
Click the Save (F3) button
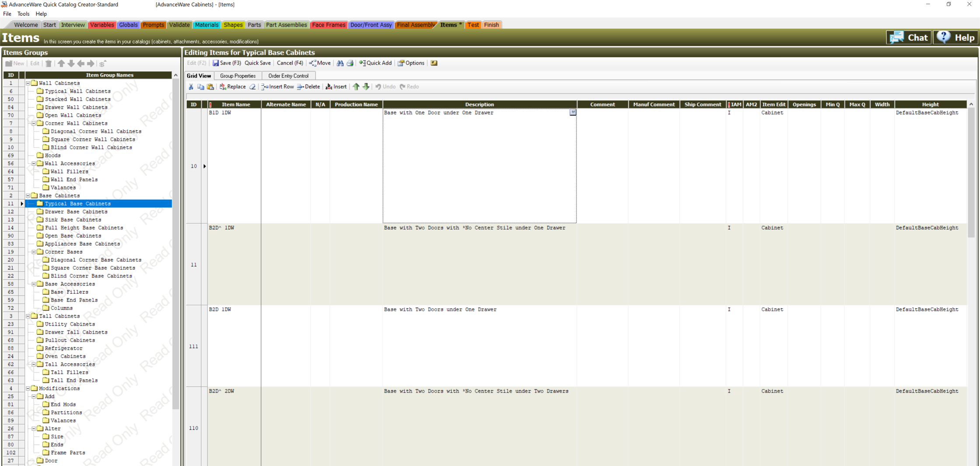(227, 63)
